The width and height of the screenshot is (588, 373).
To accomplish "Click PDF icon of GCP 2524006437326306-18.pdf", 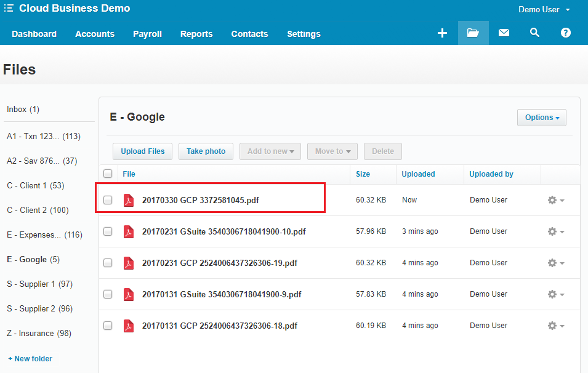I will [x=129, y=326].
